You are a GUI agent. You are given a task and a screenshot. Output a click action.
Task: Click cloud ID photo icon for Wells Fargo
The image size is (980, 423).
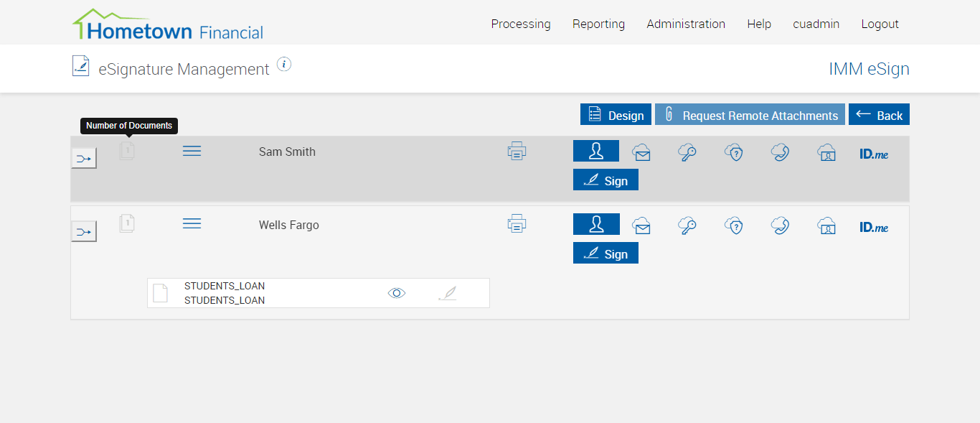pyautogui.click(x=826, y=226)
